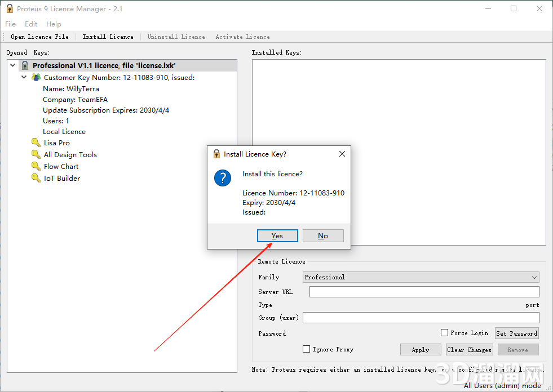Close the Install Licence Key dialog

pyautogui.click(x=342, y=154)
